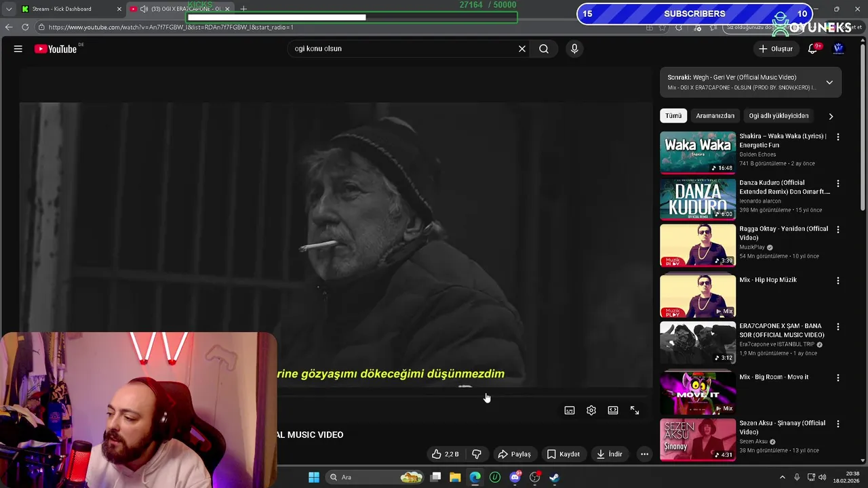The width and height of the screenshot is (868, 488).
Task: Select the Ogi adlı yükleyiciden chip
Action: coord(778,116)
